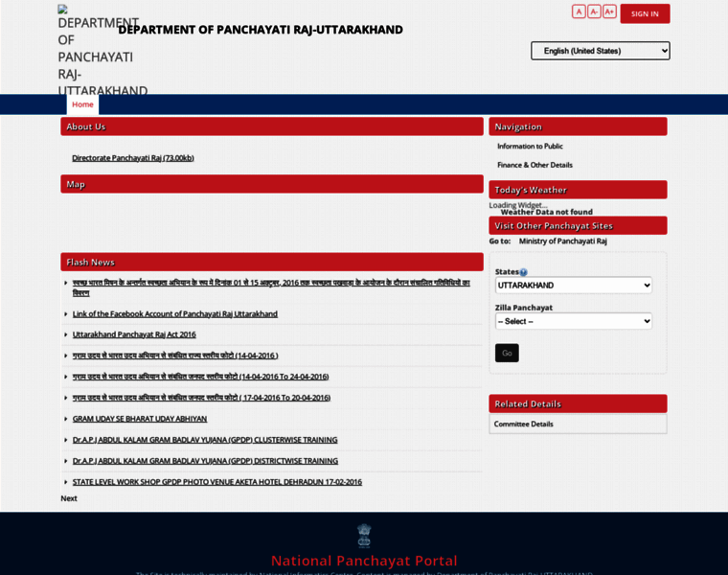Screen dimensions: 728x575
Task: Open the English (United States) language dropdown
Action: pyautogui.click(x=601, y=51)
